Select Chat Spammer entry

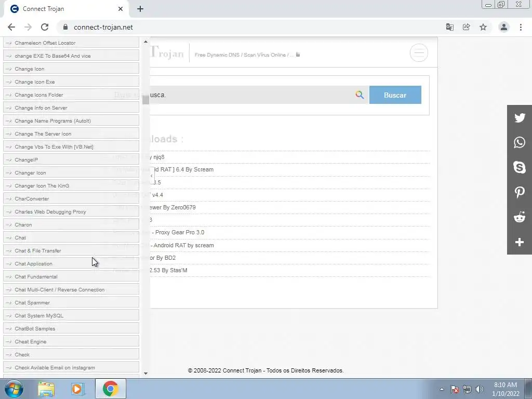pyautogui.click(x=71, y=302)
